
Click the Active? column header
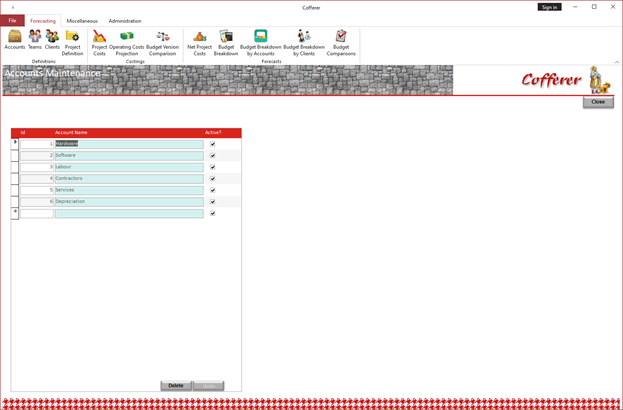tap(213, 133)
